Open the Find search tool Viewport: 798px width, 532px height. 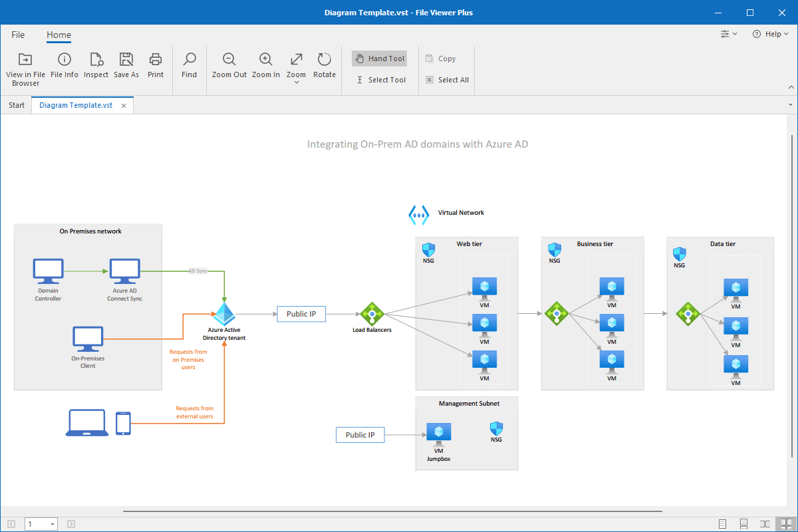[x=190, y=66]
